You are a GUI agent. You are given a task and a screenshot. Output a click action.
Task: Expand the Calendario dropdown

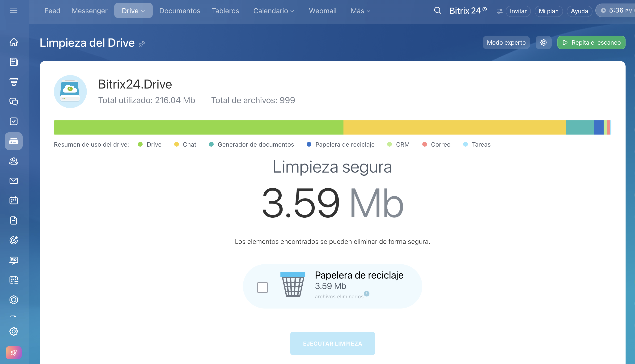[x=274, y=11]
